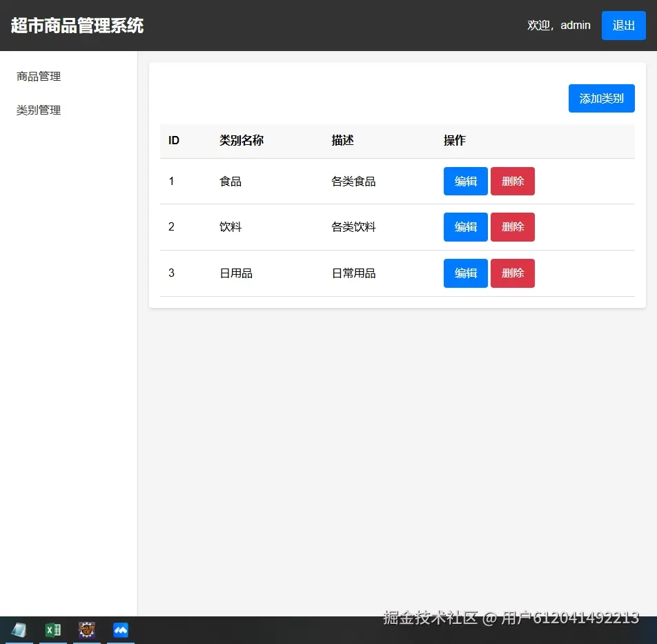The image size is (657, 644).
Task: Open the Java EE IDE taskbar icon
Action: point(87,630)
